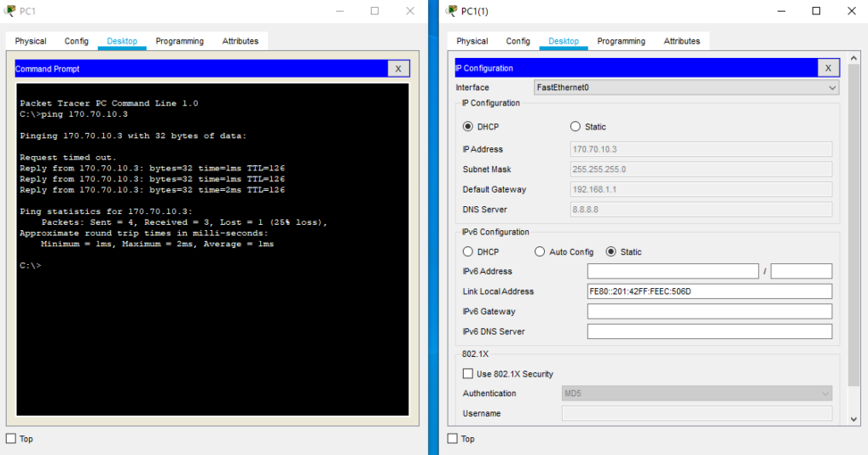Click the IP Address field showing 170.70.10.3
The height and width of the screenshot is (455, 868).
(x=701, y=149)
